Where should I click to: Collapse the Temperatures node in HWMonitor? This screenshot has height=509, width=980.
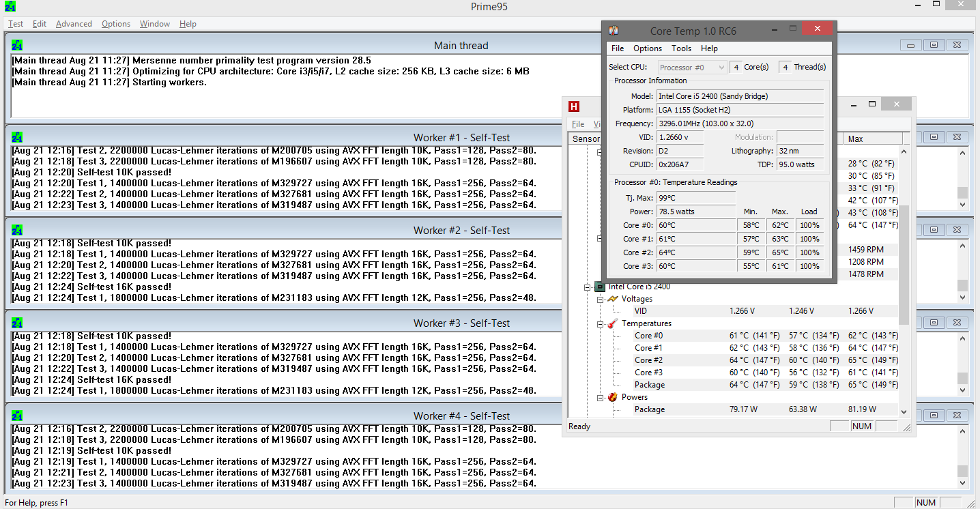click(x=601, y=324)
